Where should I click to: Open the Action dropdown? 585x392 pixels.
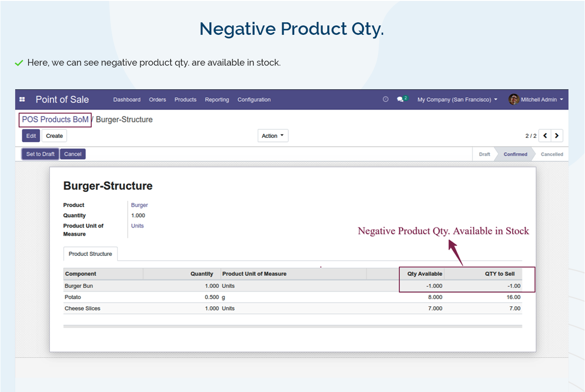pos(273,136)
